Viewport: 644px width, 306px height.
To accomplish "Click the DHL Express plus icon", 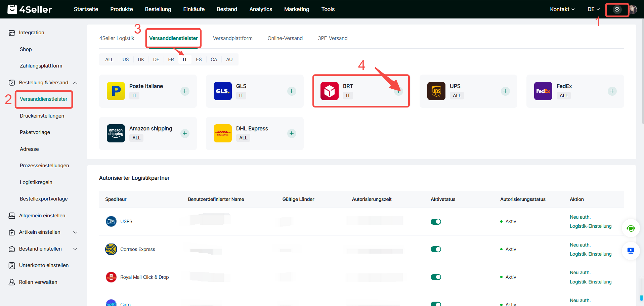I will click(292, 133).
